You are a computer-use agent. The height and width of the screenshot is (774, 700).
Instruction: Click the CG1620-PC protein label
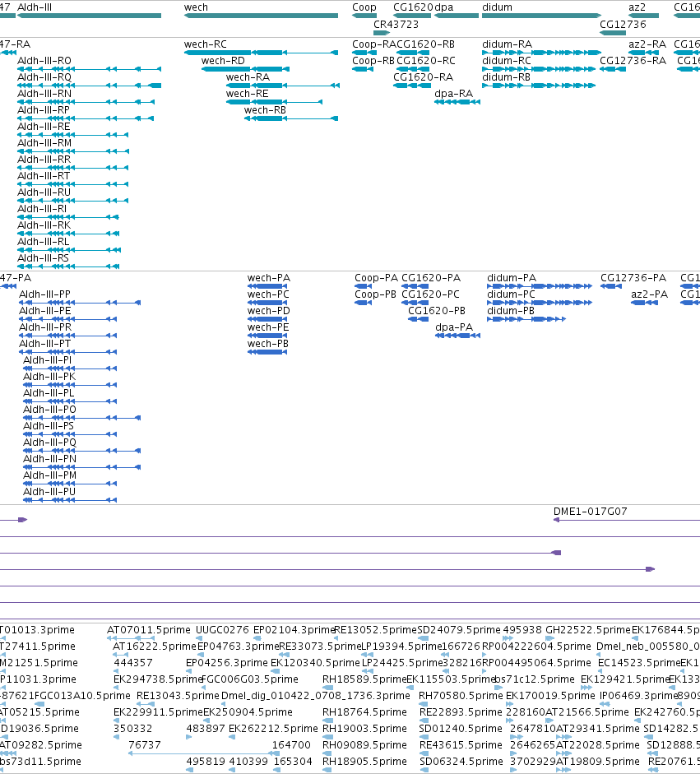tap(430, 294)
